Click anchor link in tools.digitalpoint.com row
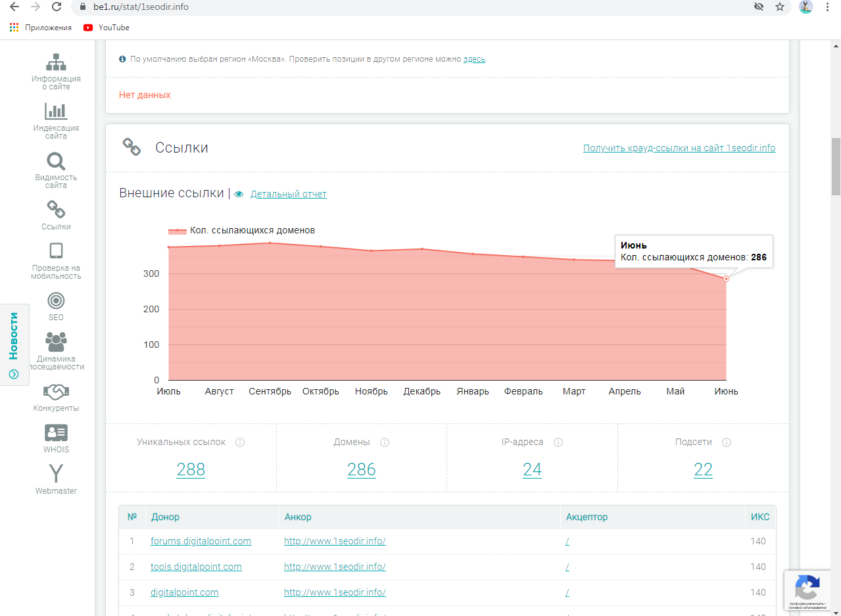This screenshot has width=841, height=616. [335, 567]
